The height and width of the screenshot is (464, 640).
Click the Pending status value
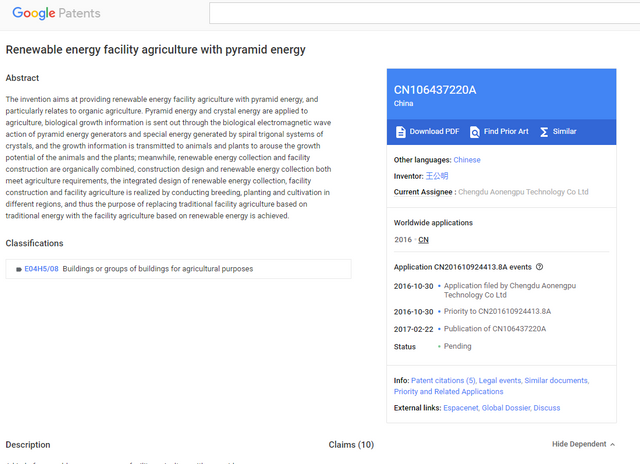click(x=457, y=346)
